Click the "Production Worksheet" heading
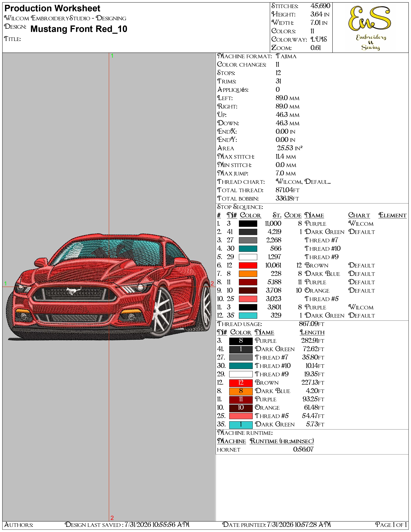The width and height of the screenshot is (411, 532). (x=52, y=9)
